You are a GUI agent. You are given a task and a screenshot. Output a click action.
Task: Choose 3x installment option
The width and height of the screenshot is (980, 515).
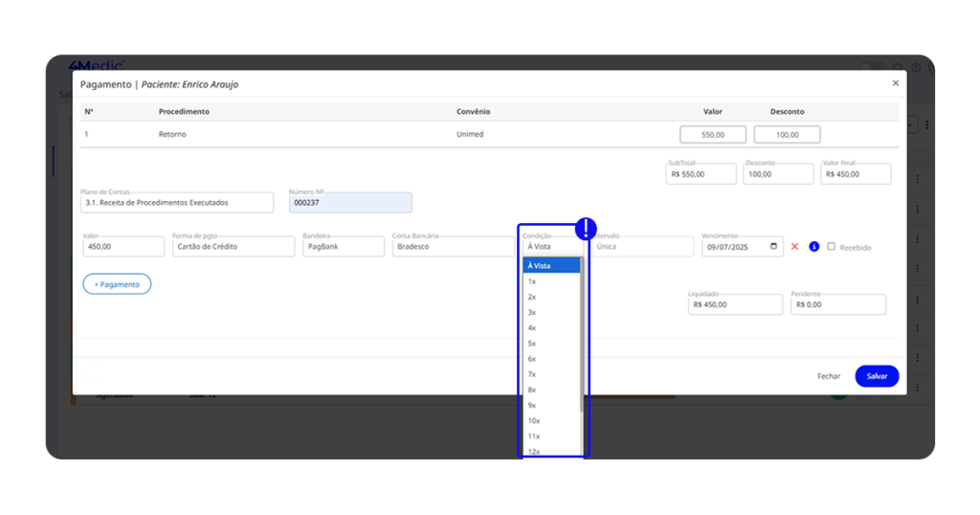(552, 312)
